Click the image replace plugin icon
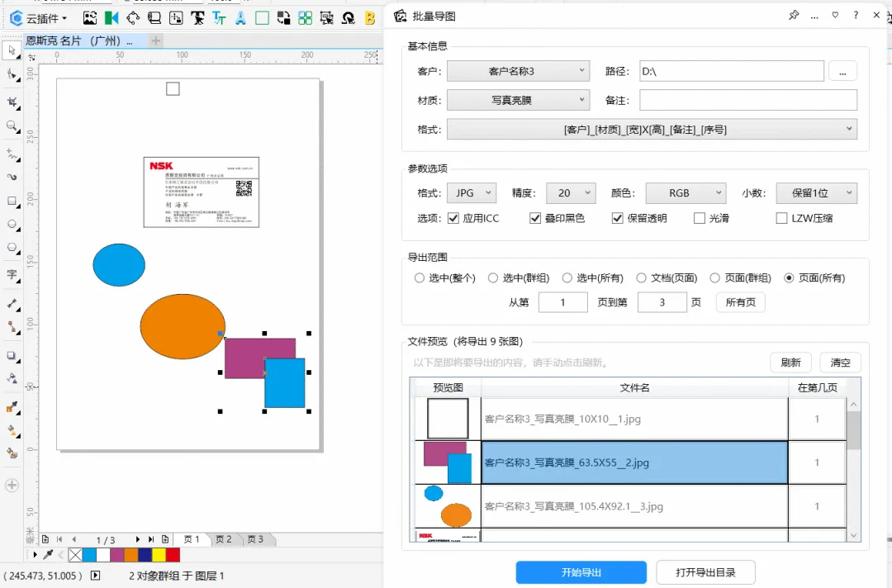 pos(90,18)
